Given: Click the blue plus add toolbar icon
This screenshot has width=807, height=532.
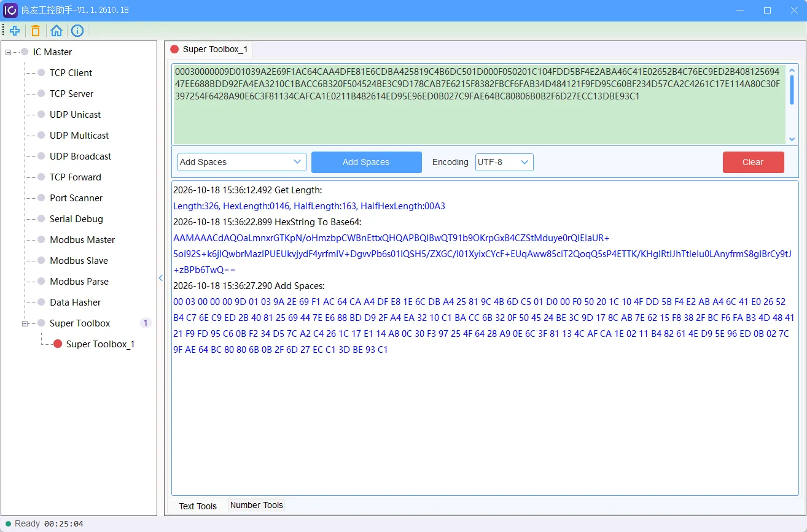Looking at the screenshot, I should click(x=15, y=31).
